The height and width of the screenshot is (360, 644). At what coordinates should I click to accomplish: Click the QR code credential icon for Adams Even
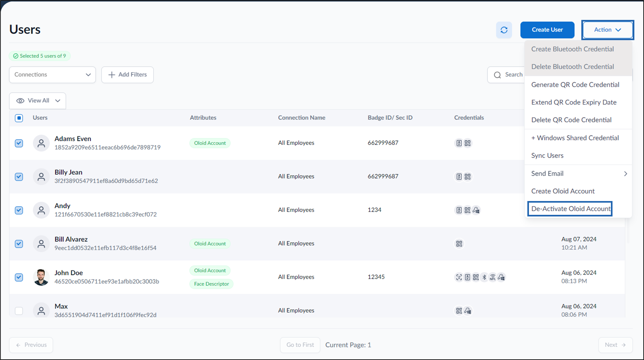click(468, 143)
